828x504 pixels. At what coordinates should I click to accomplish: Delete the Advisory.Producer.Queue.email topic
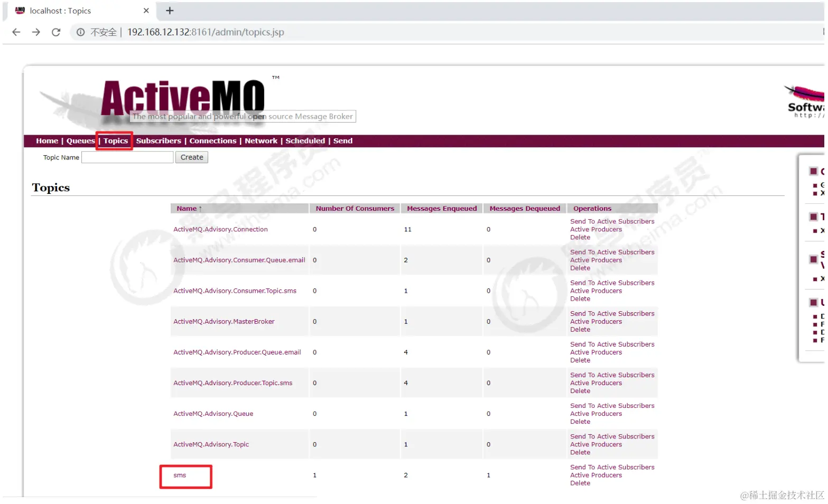click(x=580, y=360)
